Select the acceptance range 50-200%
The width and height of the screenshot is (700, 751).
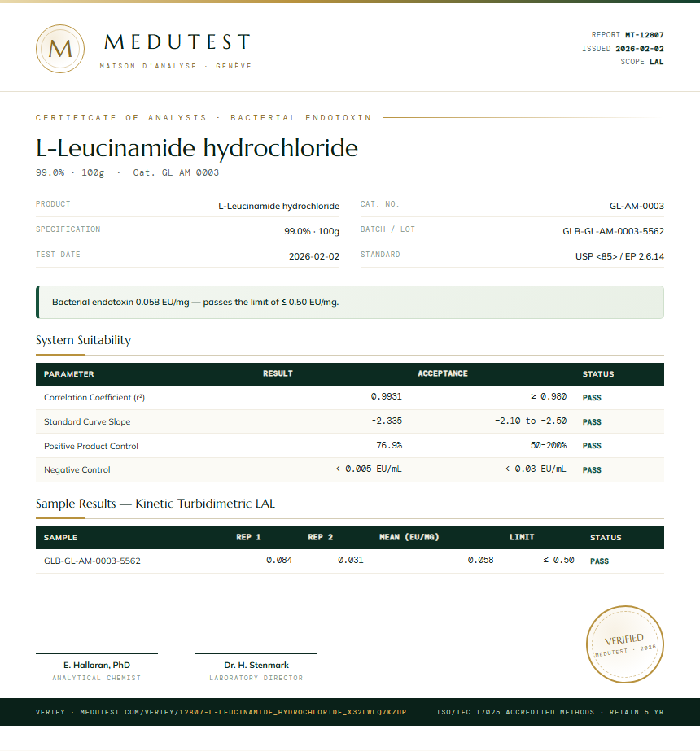549,445
